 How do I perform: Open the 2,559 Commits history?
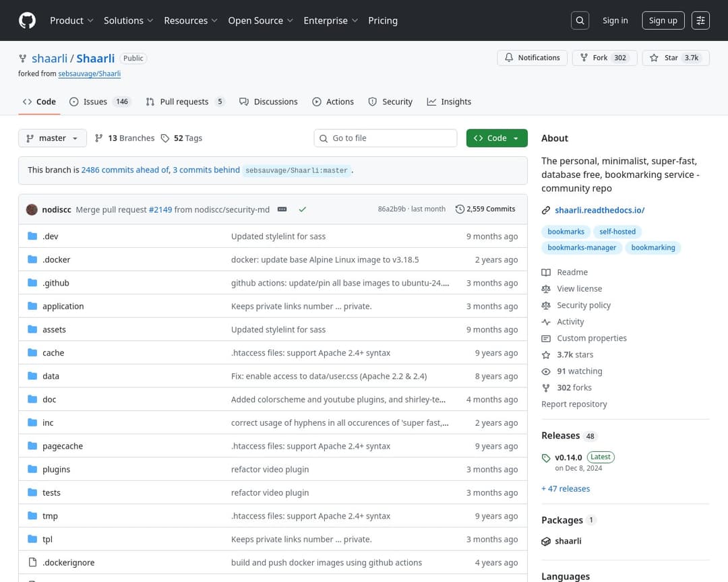pos(485,209)
